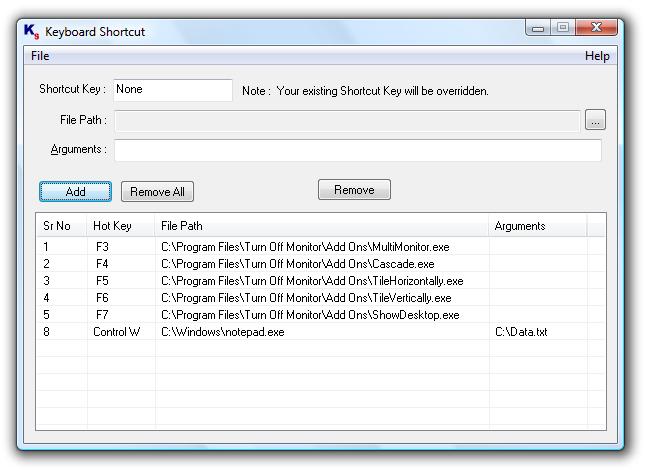647x470 pixels.
Task: Select the F5 TileHorizontally.exe row
Action: click(321, 281)
